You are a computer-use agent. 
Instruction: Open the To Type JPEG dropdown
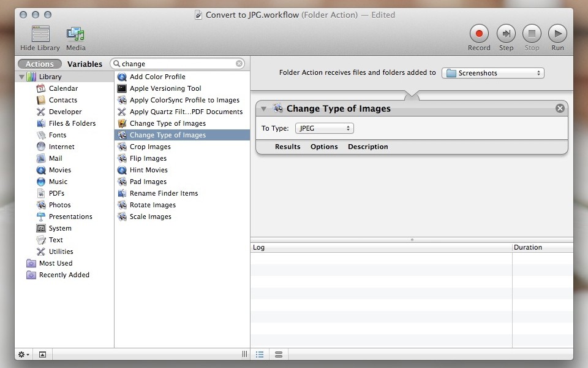[324, 128]
